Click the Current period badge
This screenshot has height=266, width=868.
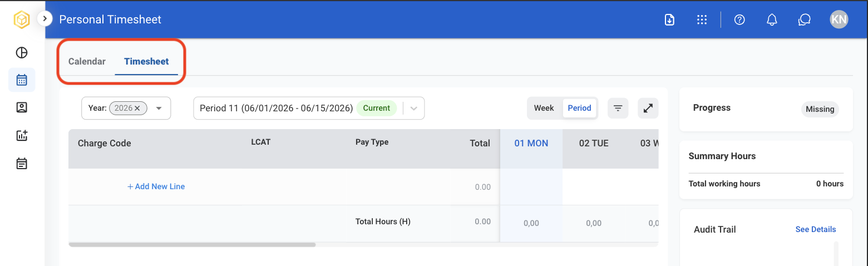(377, 108)
